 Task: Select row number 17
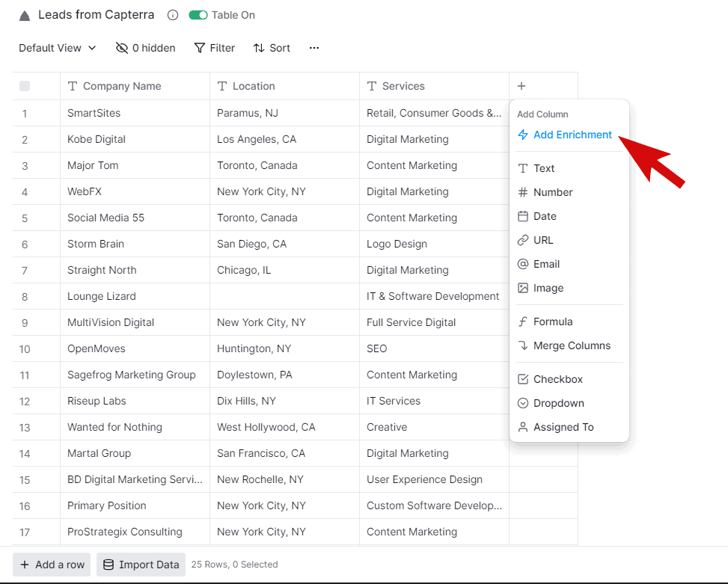click(25, 532)
